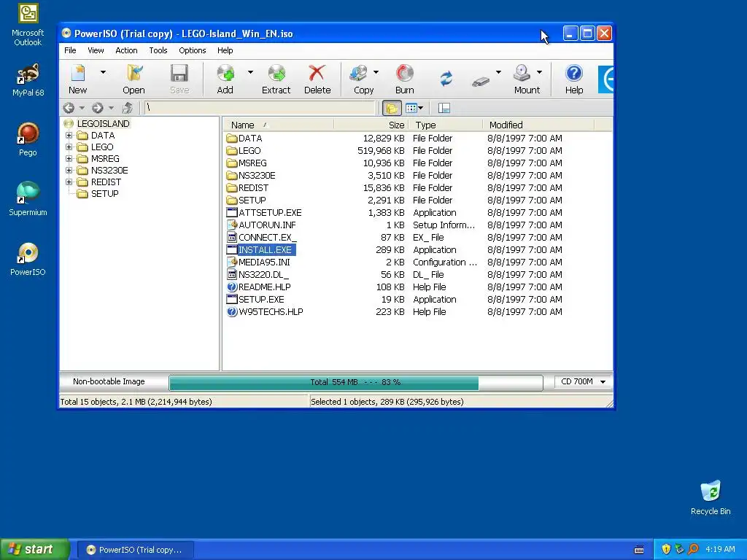Click the path address field
This screenshot has width=747, height=560.
click(x=259, y=108)
